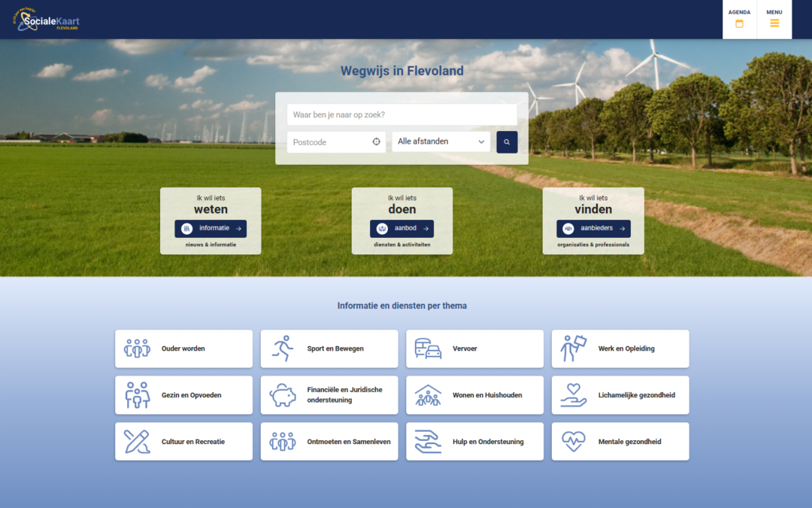Screen dimensions: 812x508
Task: Click the Ontmoeten en Samenleven people icon
Action: point(283,442)
